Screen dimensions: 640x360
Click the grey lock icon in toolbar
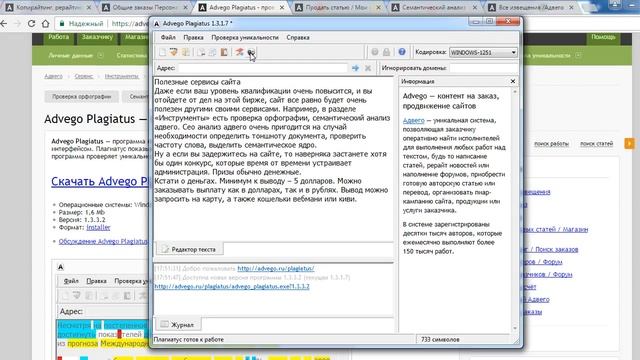[x=386, y=52]
